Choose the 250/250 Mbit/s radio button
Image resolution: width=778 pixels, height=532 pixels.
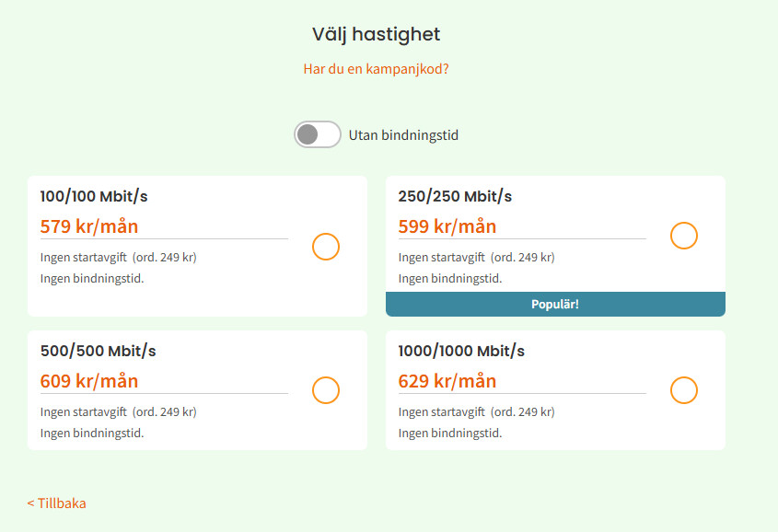point(684,236)
